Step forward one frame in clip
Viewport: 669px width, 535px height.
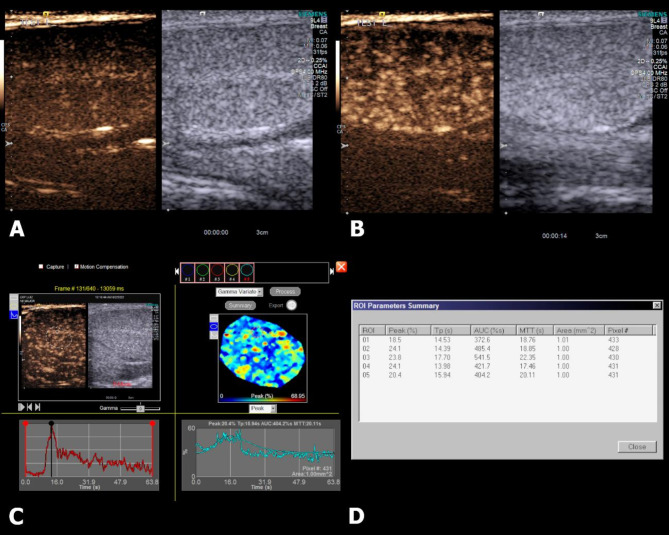[x=38, y=407]
